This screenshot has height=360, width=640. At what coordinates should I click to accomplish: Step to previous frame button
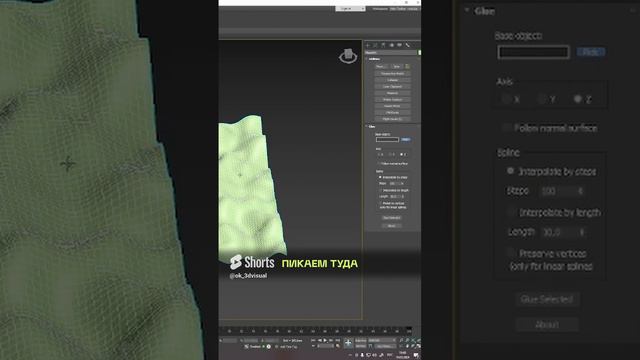coord(320,340)
